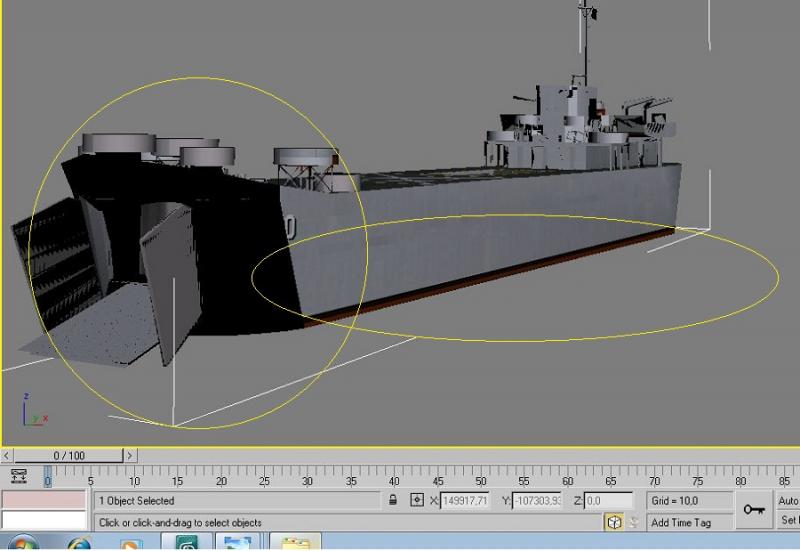The image size is (800, 551).
Task: Click frame 75 on the track bar
Action: pos(697,481)
